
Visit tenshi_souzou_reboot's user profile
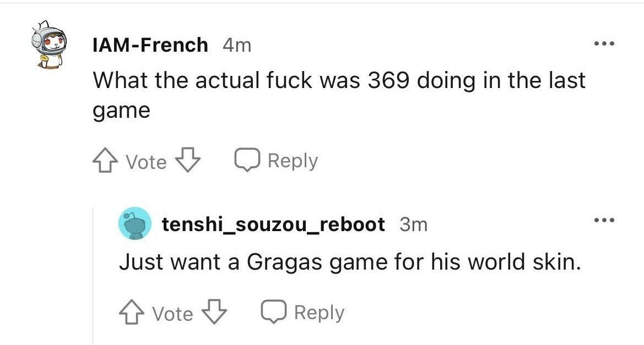pos(274,224)
